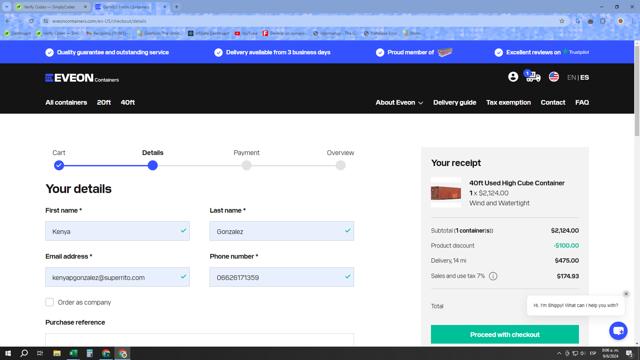The width and height of the screenshot is (640, 360).
Task: Reload the page with the refresh icon
Action: (x=31, y=21)
